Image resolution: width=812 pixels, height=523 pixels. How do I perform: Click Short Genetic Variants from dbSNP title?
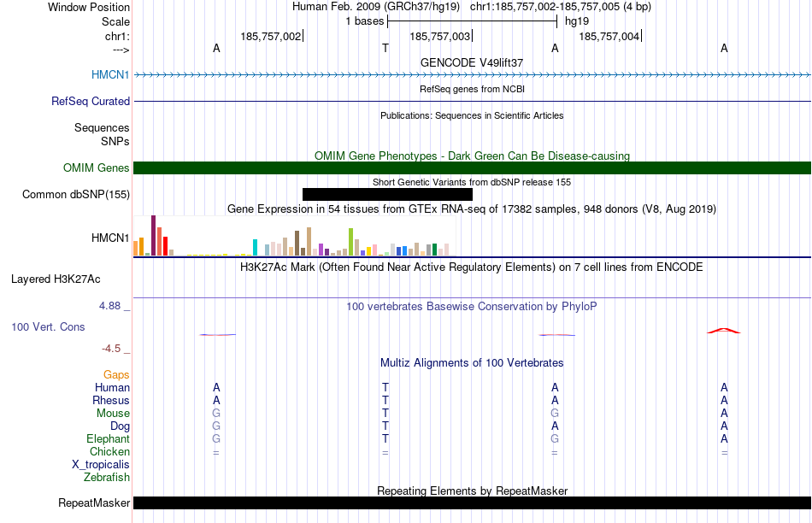pyautogui.click(x=472, y=182)
